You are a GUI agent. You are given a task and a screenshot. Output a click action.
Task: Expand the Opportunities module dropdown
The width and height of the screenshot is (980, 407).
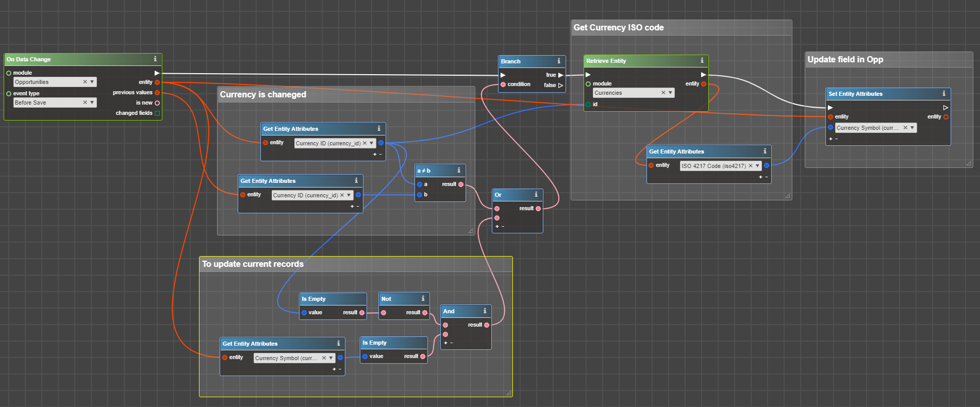pos(92,82)
